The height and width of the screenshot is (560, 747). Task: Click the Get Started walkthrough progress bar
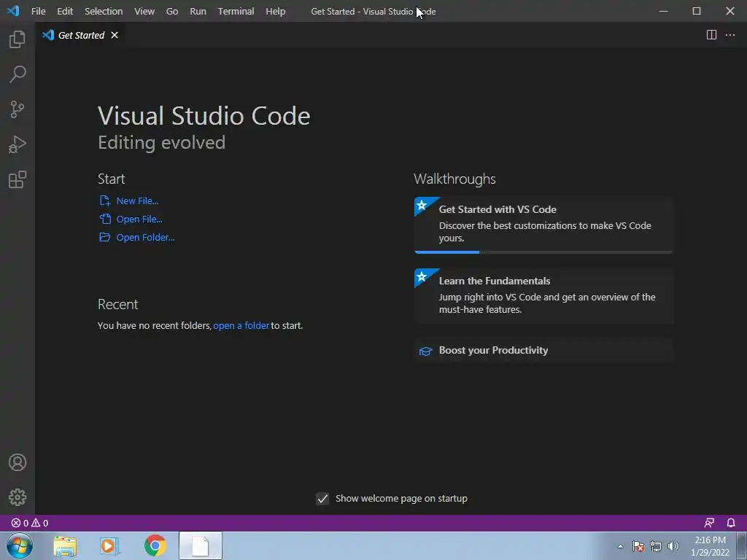543,252
